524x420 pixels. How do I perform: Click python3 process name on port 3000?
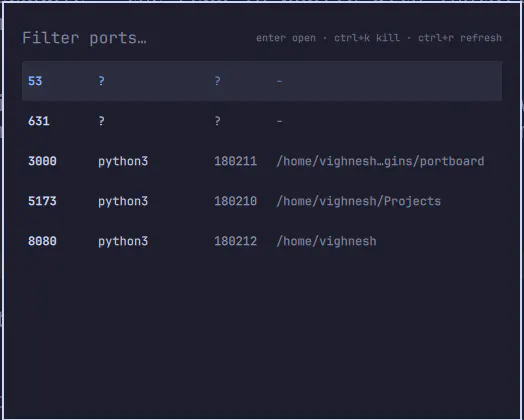point(123,162)
